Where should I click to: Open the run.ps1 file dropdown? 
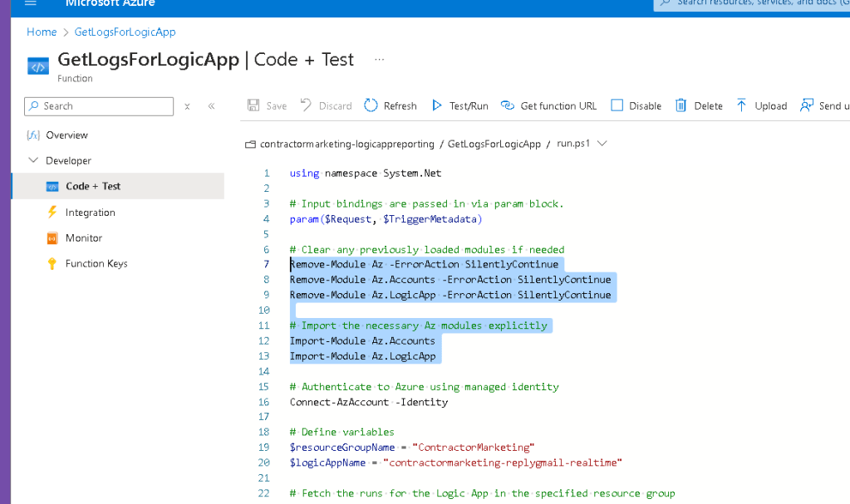point(582,144)
